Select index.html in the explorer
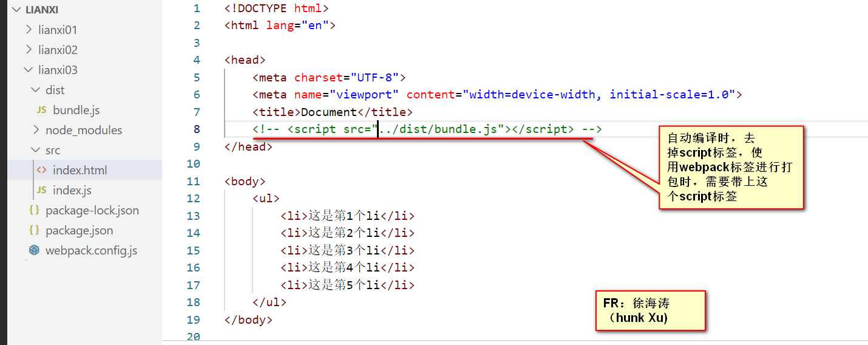868x345 pixels. coord(80,170)
